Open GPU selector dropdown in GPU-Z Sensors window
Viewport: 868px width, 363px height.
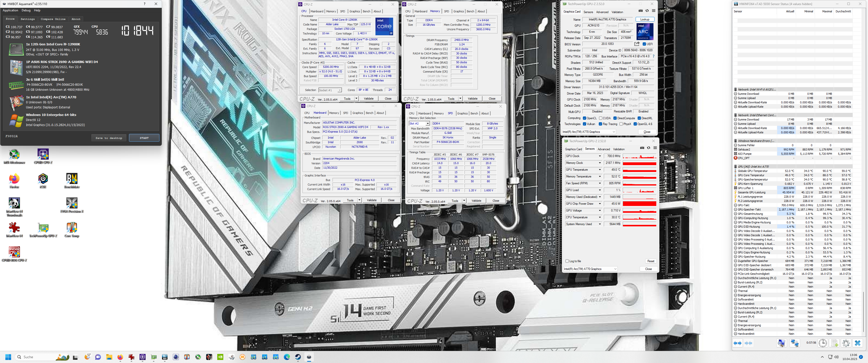pyautogui.click(x=590, y=269)
